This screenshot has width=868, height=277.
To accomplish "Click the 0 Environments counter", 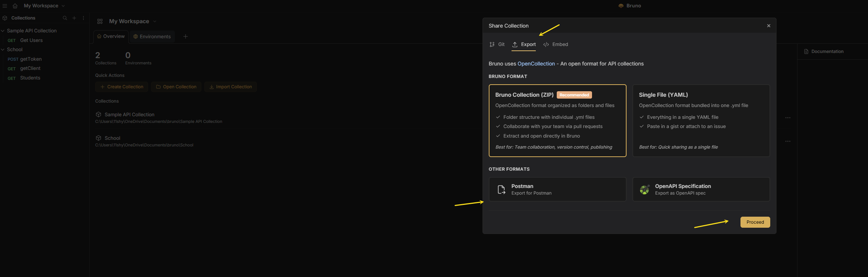I will [138, 58].
